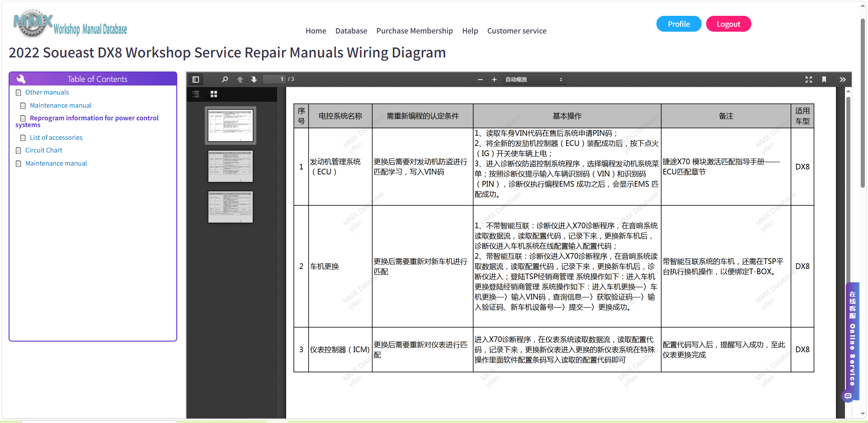Click the document icon beside Circuit Chart
This screenshot has width=868, height=423.
tap(19, 151)
